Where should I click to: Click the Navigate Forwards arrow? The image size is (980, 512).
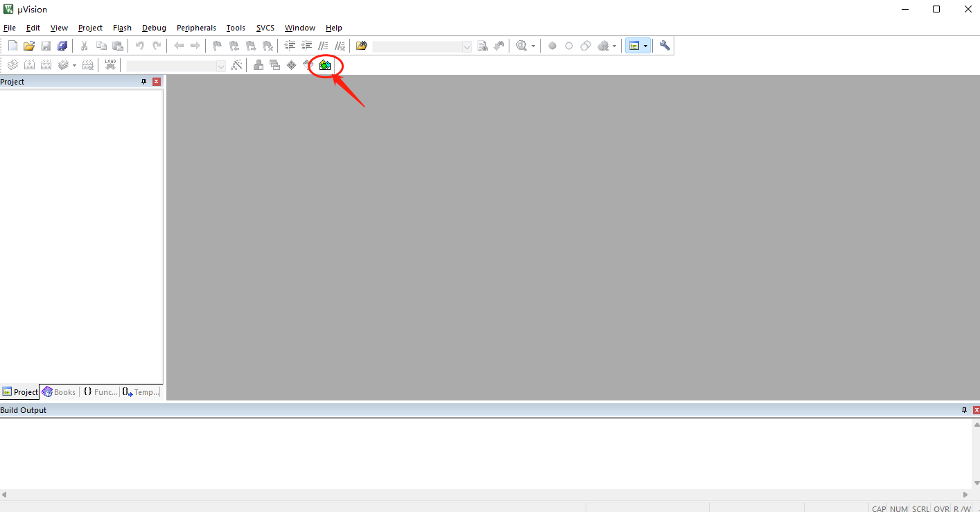click(x=195, y=46)
